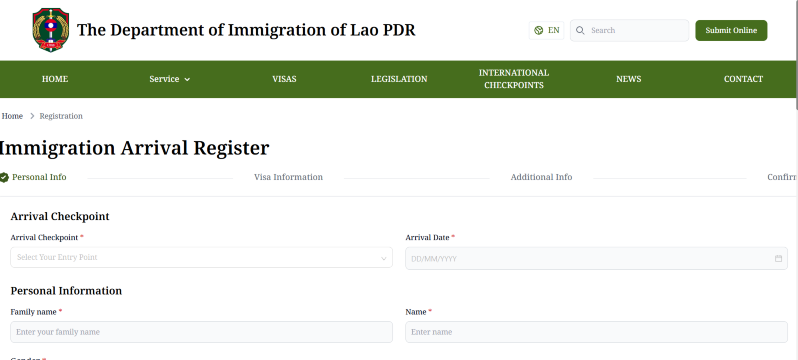Focus the Search input field

click(630, 31)
